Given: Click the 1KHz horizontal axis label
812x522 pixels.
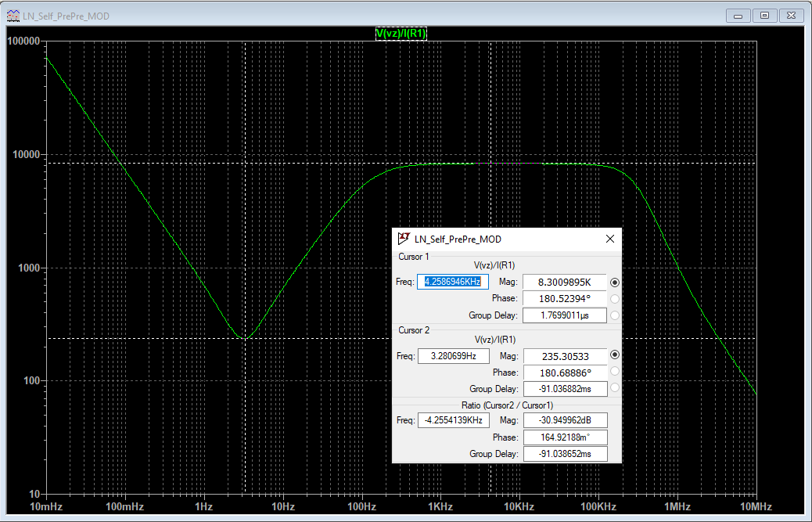Looking at the screenshot, I should point(440,506).
